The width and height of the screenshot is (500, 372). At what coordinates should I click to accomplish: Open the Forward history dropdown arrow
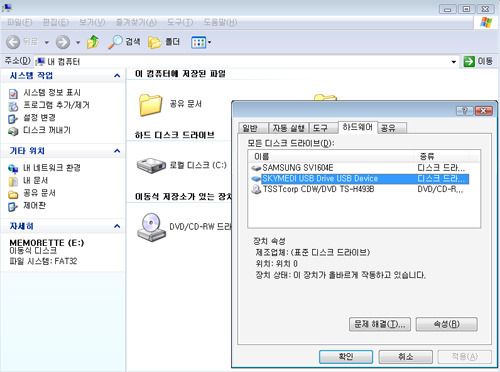coord(78,43)
